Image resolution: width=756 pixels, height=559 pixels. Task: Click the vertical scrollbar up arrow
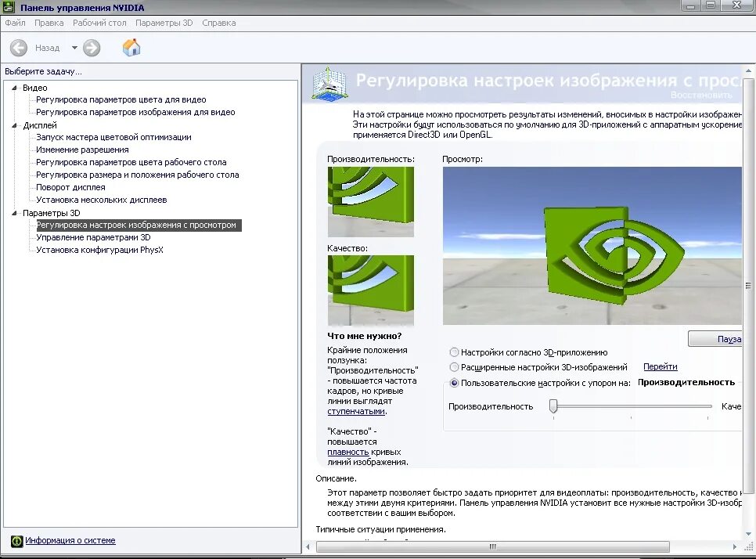pos(748,70)
